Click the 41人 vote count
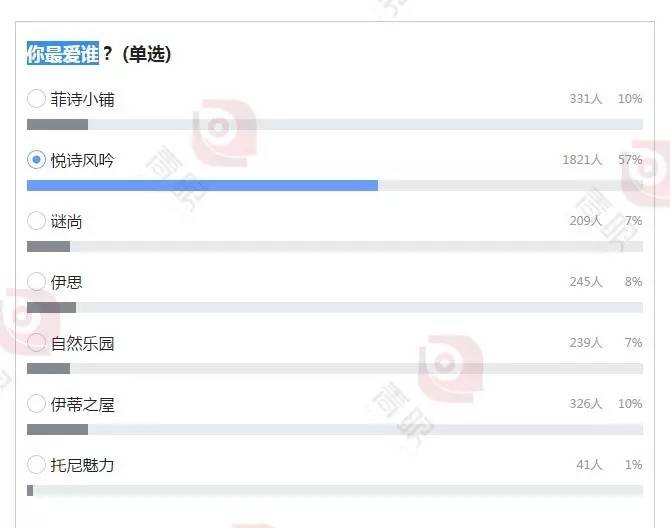This screenshot has height=528, width=670. [589, 465]
